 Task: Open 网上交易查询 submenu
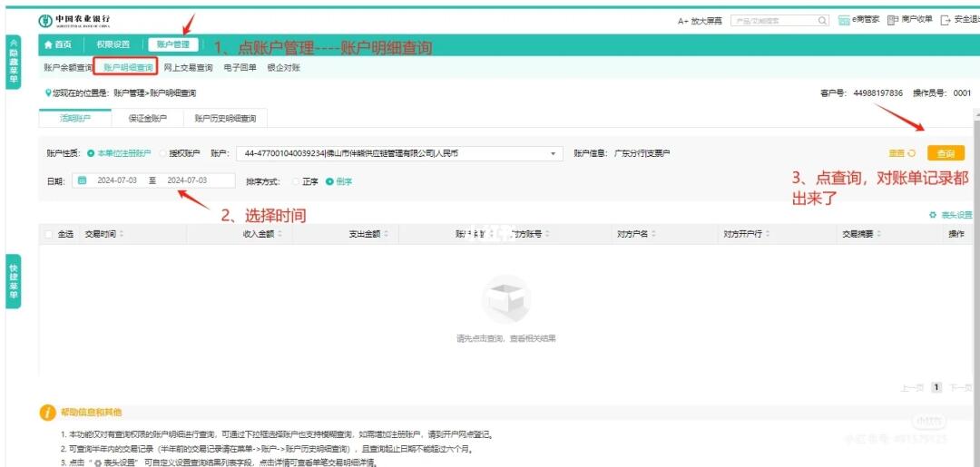point(188,67)
